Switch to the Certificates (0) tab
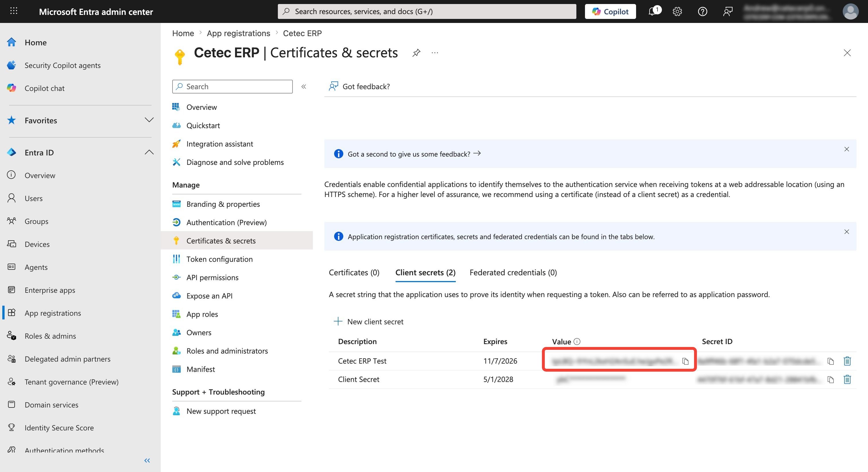The width and height of the screenshot is (868, 472). point(354,272)
